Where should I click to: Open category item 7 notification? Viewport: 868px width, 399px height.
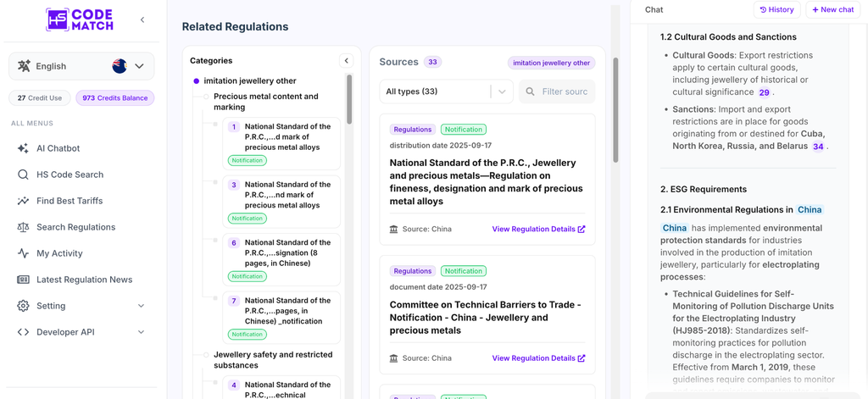click(x=281, y=318)
